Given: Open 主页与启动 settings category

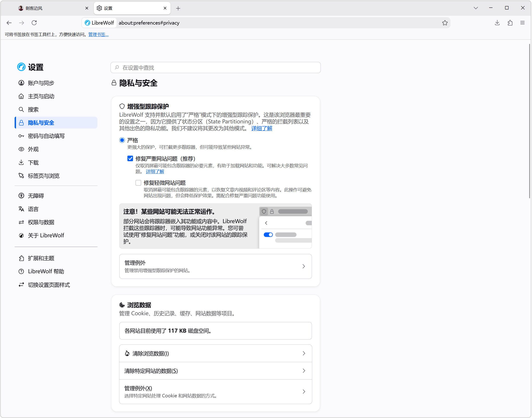Looking at the screenshot, I should (x=56, y=96).
